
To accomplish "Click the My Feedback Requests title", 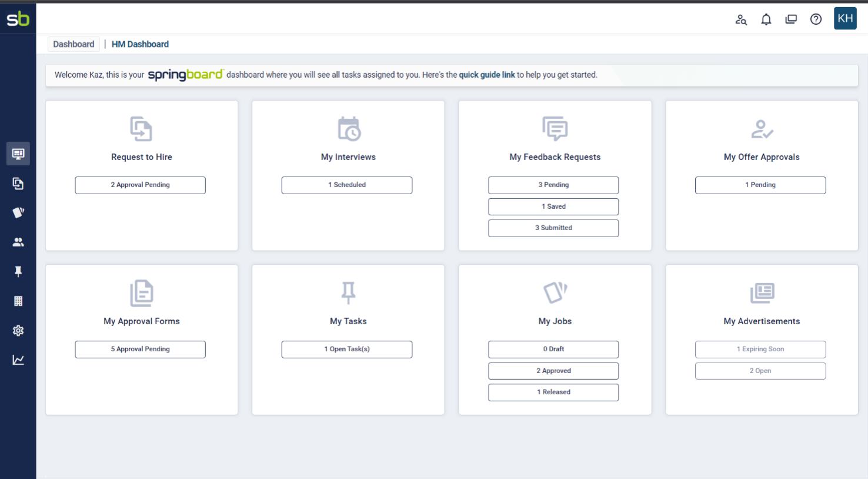I will click(555, 157).
